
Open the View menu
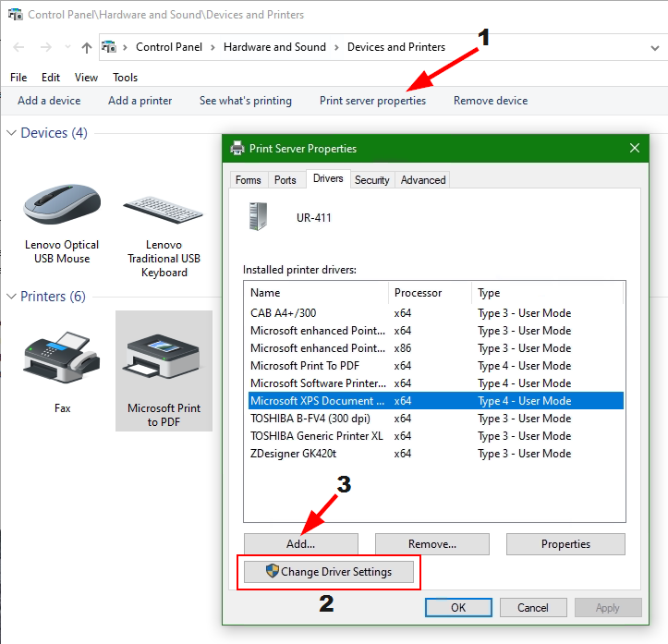point(86,78)
